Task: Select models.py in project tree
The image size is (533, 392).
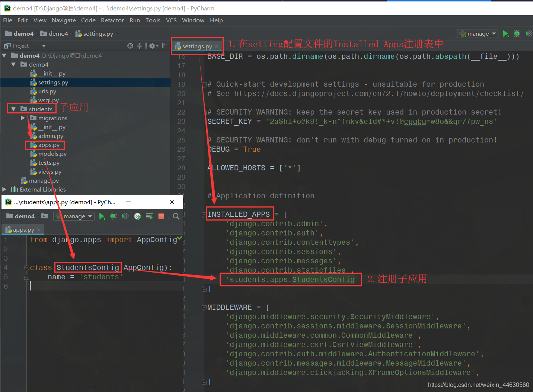Action: tap(52, 154)
